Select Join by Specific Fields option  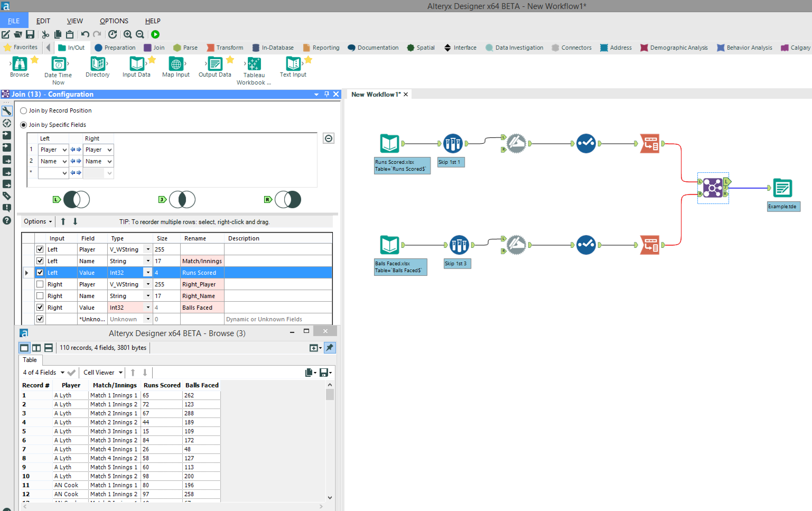(23, 125)
